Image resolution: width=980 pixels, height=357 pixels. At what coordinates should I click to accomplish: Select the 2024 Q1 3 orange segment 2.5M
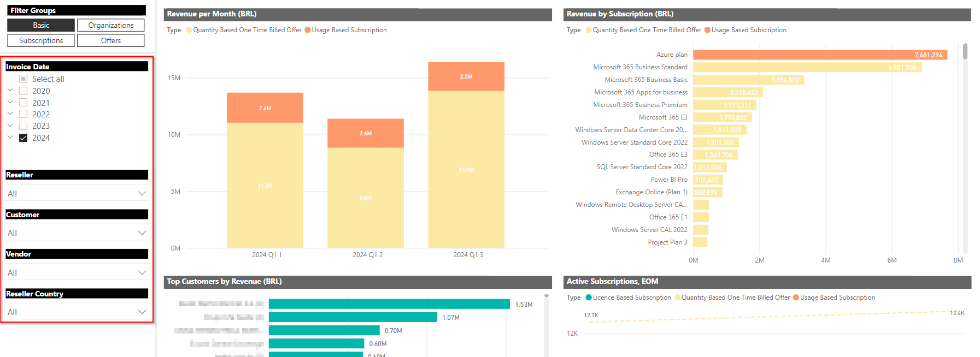pos(466,76)
